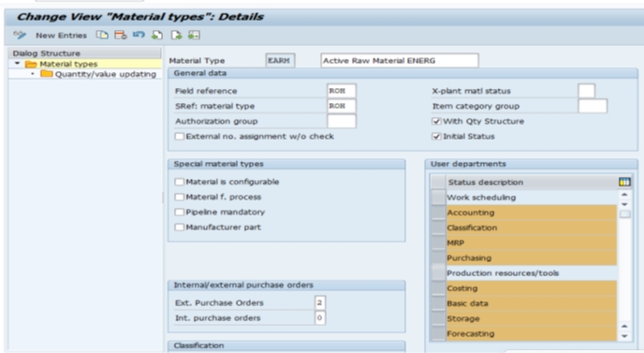Go to next entry icon
The width and height of the screenshot is (644, 353).
(176, 35)
